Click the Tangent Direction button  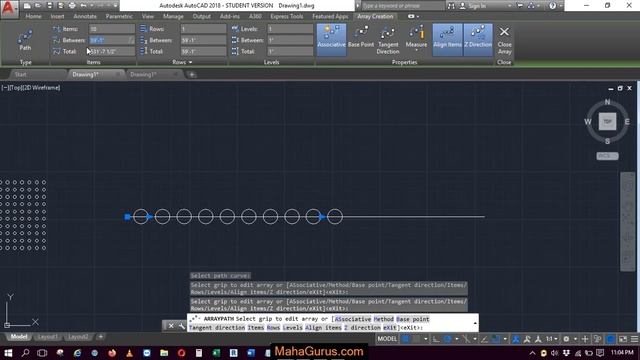point(388,40)
